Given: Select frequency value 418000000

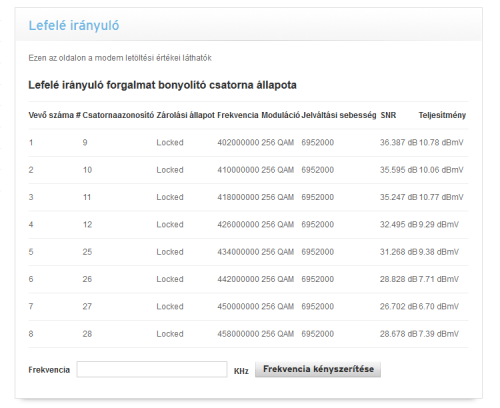Looking at the screenshot, I should click(x=238, y=197).
